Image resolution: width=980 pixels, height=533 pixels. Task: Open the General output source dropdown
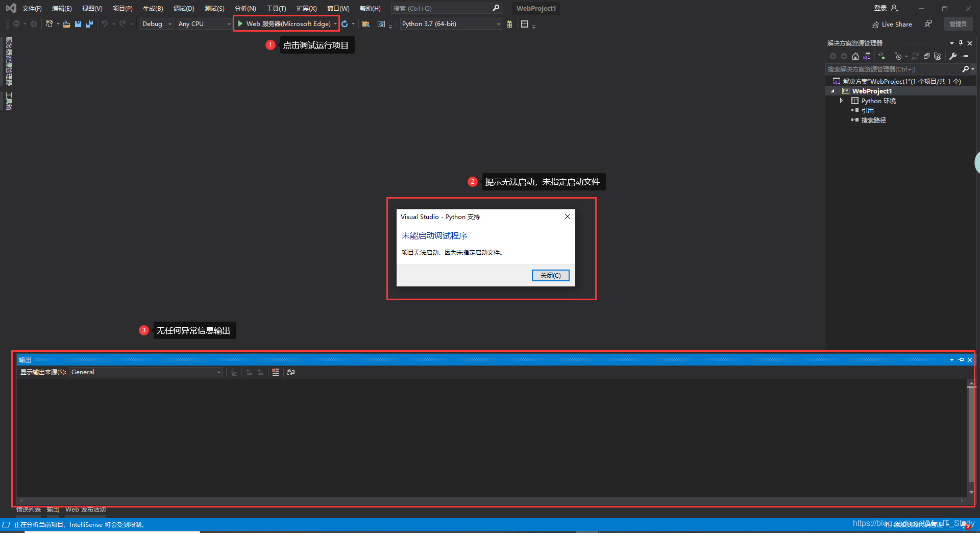coord(146,372)
